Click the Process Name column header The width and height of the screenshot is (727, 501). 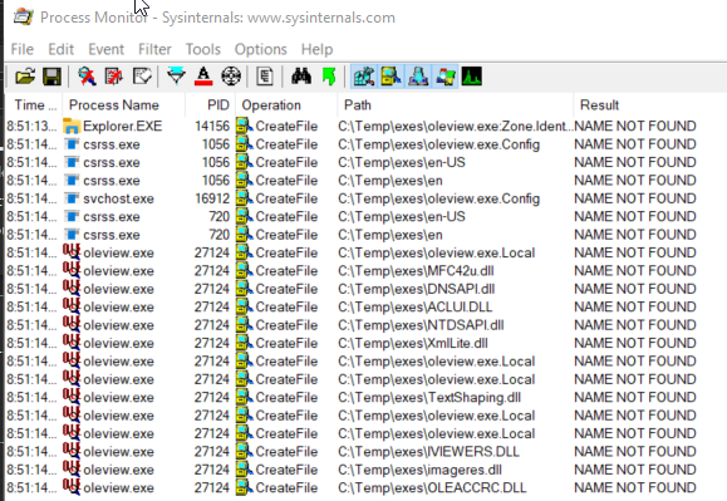tap(124, 105)
